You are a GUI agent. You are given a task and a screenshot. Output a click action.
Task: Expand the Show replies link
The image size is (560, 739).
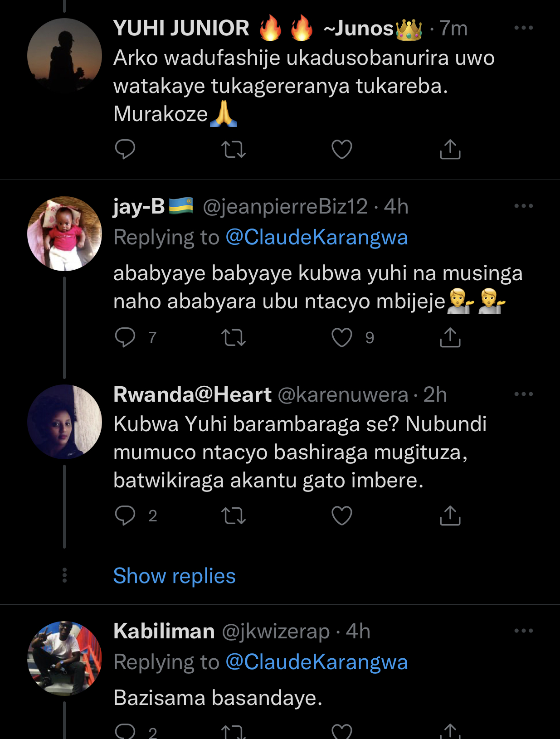tap(174, 576)
